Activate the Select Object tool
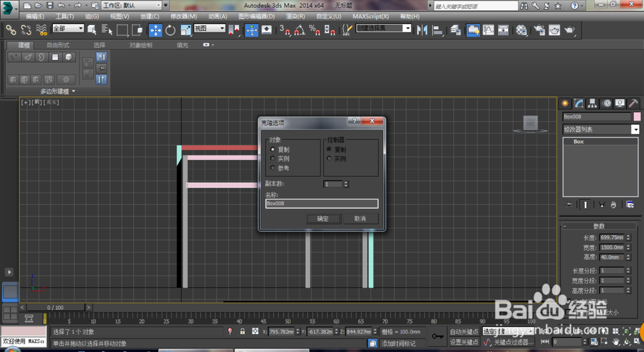Image resolution: width=644 pixels, height=352 pixels. pos(92,30)
